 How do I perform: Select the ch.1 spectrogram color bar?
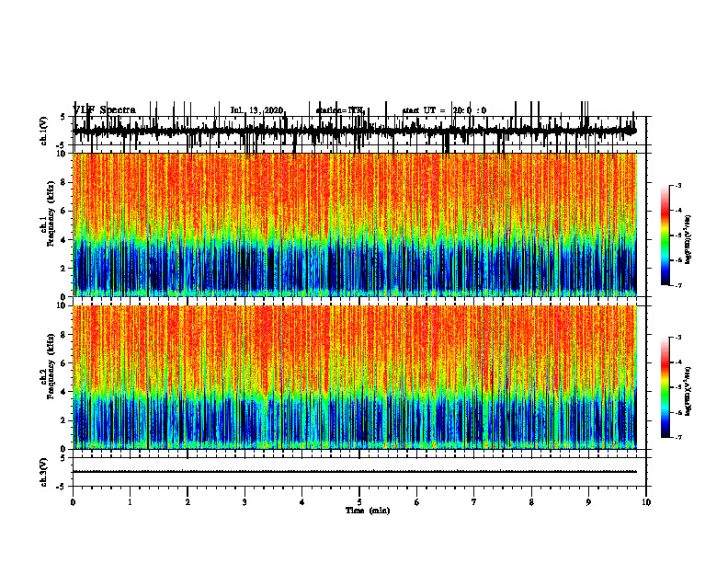pyautogui.click(x=665, y=235)
